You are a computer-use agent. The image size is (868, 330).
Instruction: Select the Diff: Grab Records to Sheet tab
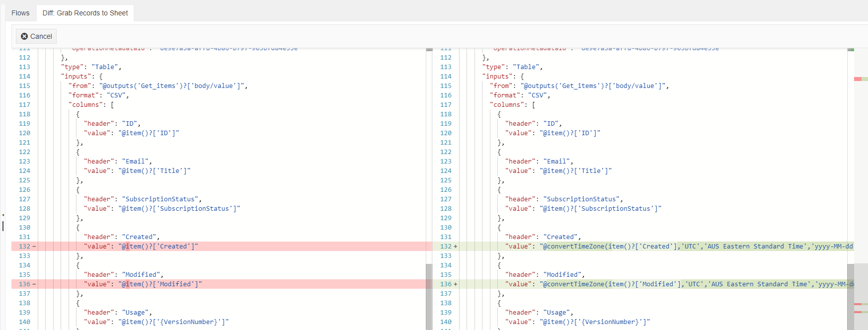coord(85,13)
